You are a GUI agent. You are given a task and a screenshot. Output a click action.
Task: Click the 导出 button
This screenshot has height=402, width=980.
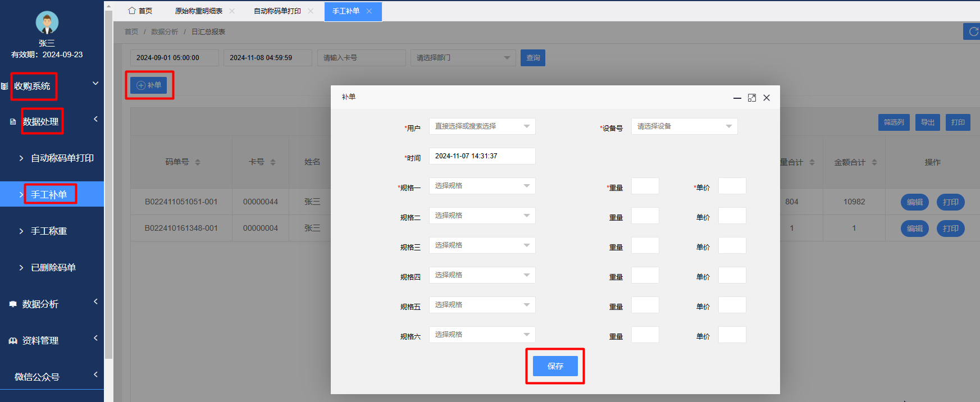click(x=928, y=122)
